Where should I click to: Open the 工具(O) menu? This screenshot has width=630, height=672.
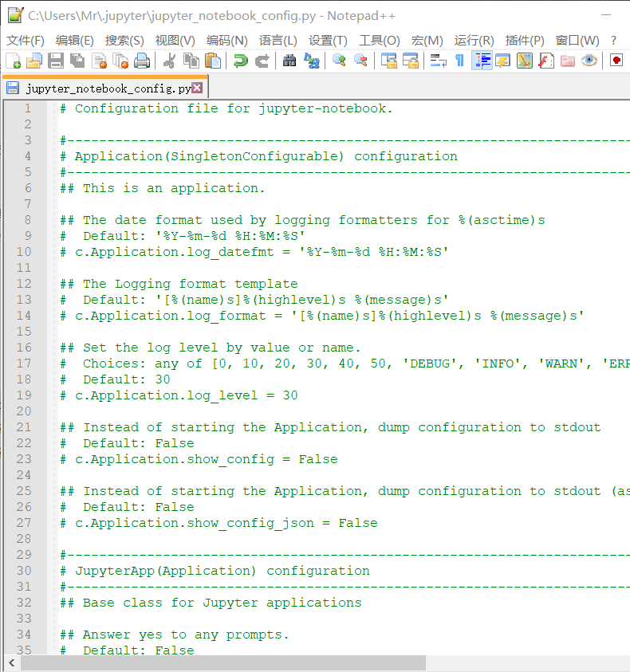coord(379,41)
